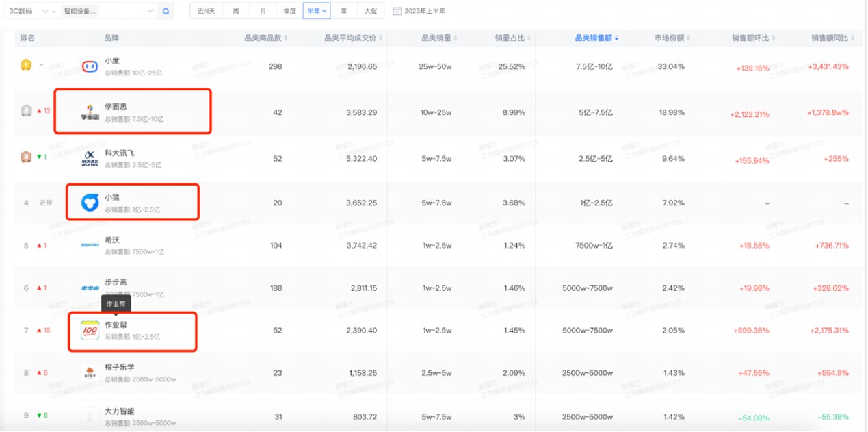Viewport: 868px width, 432px height.
Task: Click 科大讯飞's market share 9.64%
Action: click(673, 159)
